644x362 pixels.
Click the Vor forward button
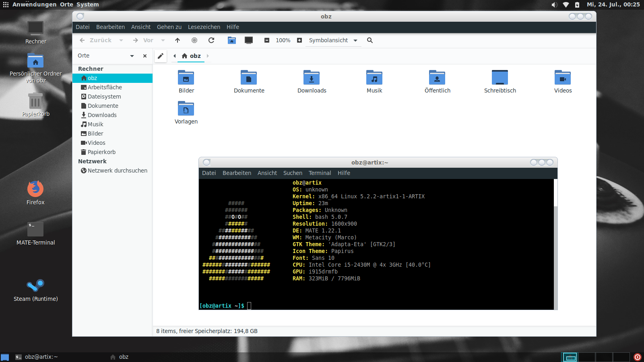143,40
